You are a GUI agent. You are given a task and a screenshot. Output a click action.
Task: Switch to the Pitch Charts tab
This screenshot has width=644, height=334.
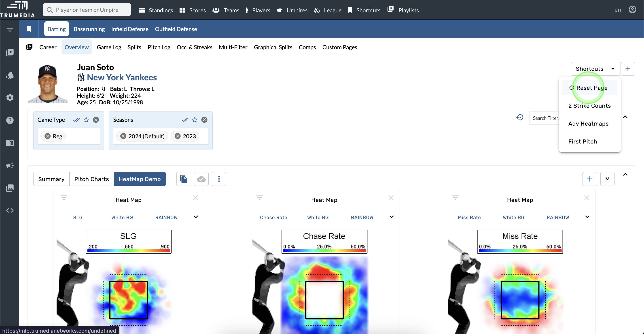(x=91, y=179)
